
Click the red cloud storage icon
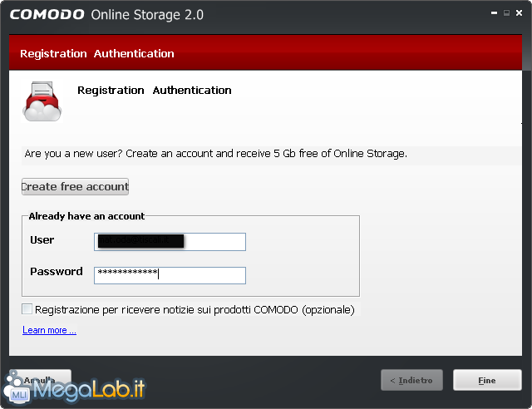42,101
